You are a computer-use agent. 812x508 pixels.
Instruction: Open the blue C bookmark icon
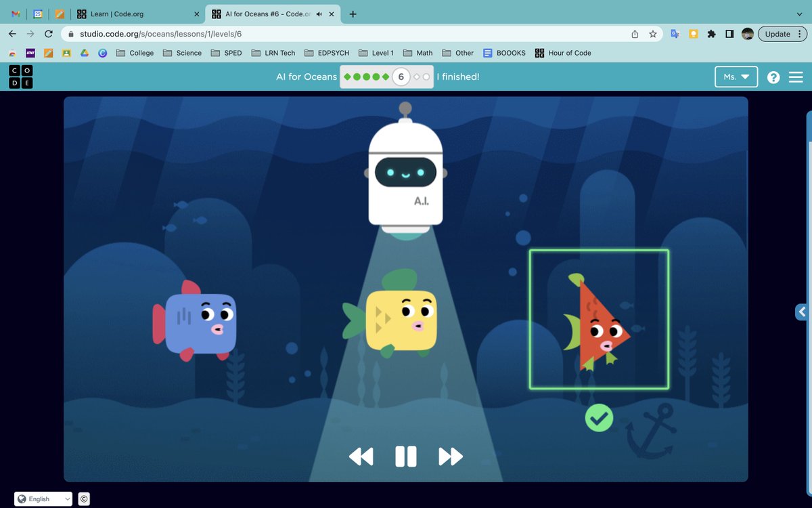click(103, 53)
